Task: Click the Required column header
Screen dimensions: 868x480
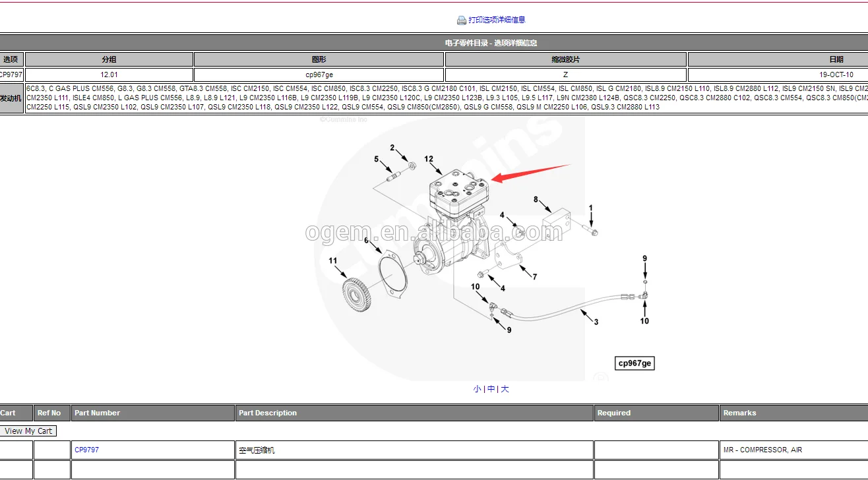Action: click(656, 413)
